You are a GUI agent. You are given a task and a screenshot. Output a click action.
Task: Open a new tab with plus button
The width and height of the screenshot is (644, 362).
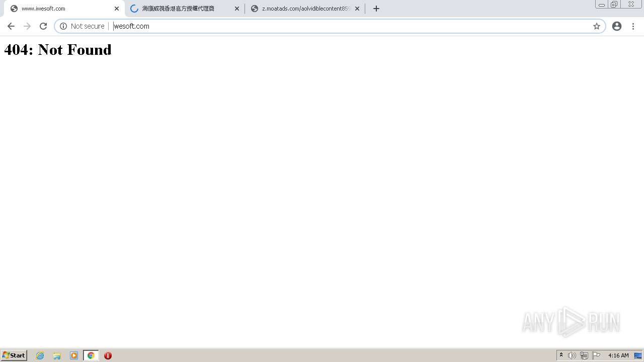(x=376, y=9)
